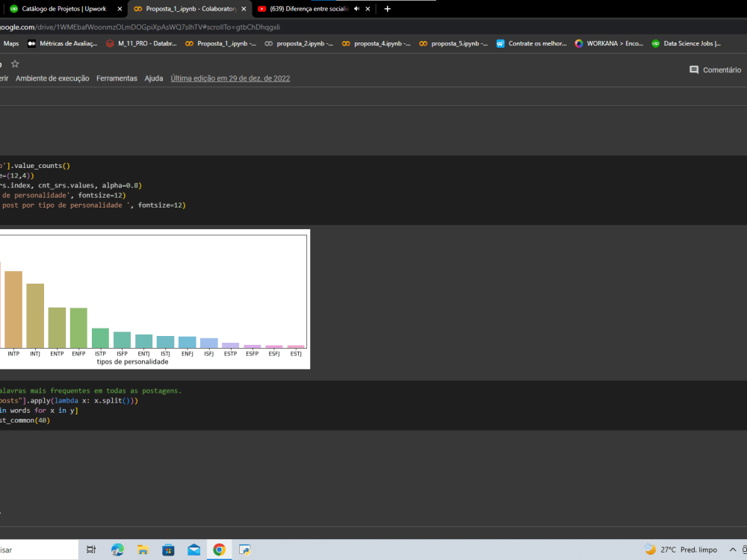Viewport: 747px width, 560px height.
Task: Launch Microsoft Store from the taskbar
Action: [x=168, y=549]
